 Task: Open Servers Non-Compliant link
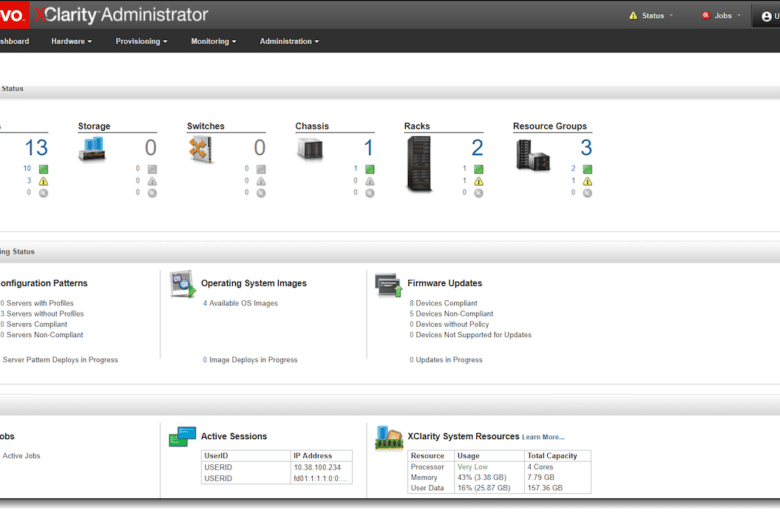click(x=42, y=335)
